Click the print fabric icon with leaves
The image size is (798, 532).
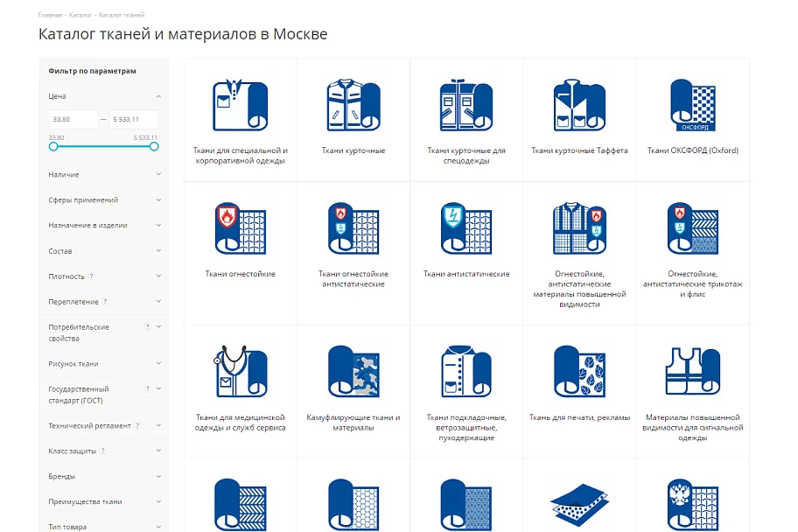click(x=579, y=372)
